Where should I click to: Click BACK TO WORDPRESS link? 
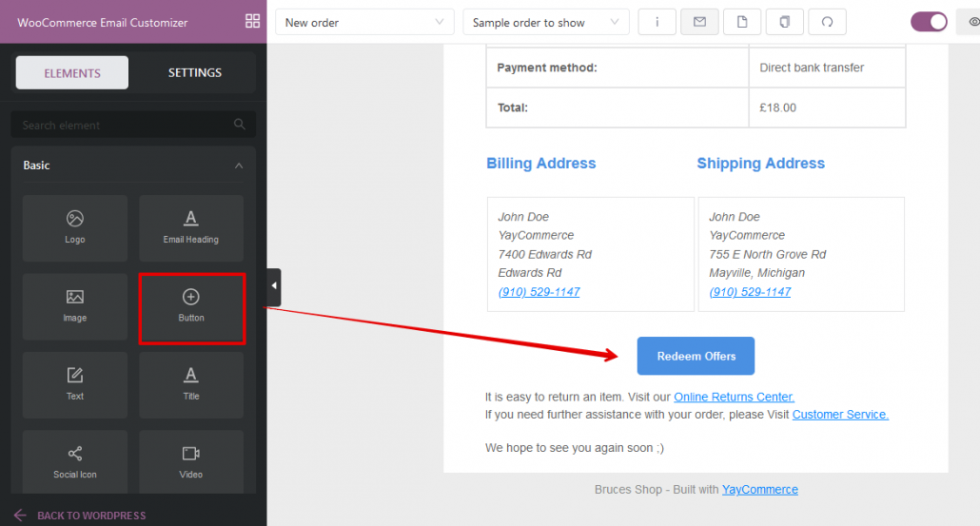coord(80,516)
